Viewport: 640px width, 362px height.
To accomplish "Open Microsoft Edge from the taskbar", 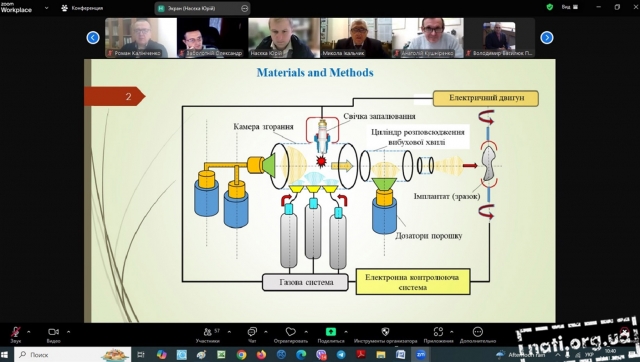I will (x=301, y=355).
